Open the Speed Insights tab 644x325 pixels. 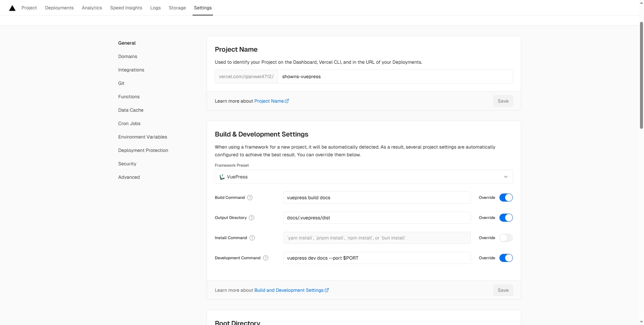coord(126,8)
